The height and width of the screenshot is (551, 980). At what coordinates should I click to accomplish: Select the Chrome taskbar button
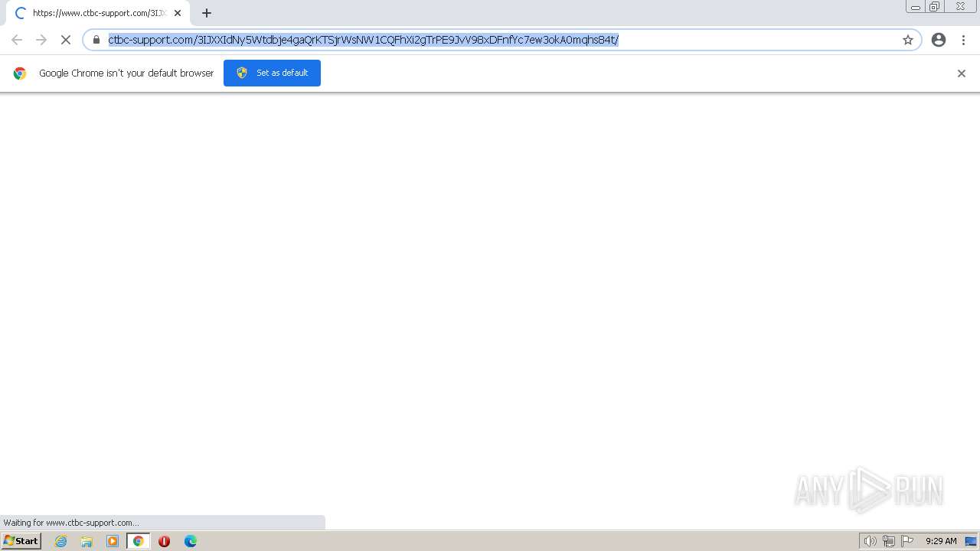click(x=139, y=541)
